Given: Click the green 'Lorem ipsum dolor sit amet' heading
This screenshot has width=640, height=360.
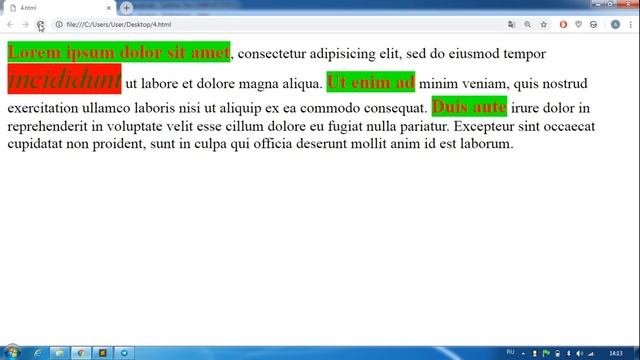Looking at the screenshot, I should pyautogui.click(x=119, y=52).
